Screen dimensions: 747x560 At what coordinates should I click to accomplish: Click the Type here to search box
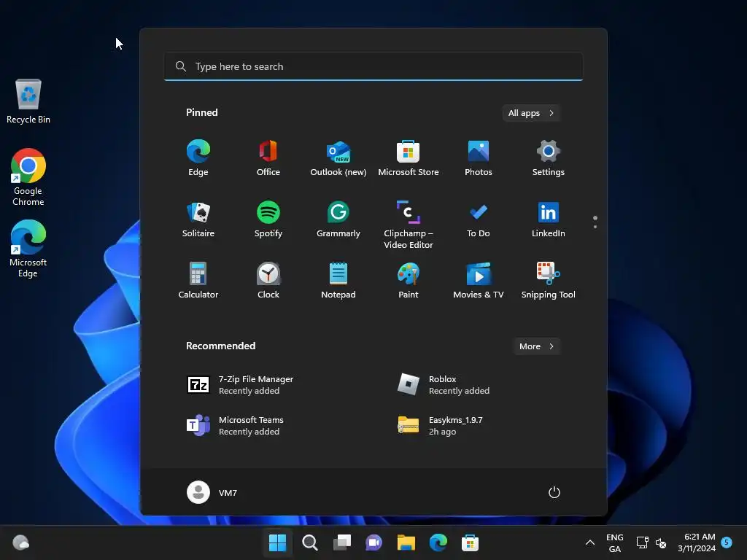point(373,66)
